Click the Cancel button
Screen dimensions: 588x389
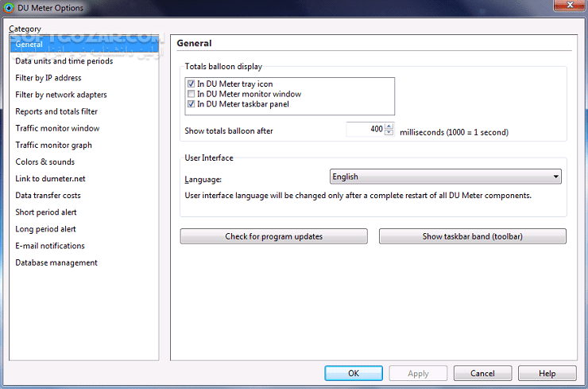(482, 373)
